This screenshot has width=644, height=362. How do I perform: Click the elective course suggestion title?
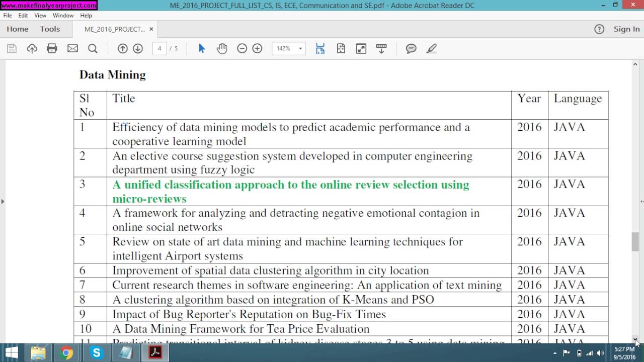click(x=292, y=163)
